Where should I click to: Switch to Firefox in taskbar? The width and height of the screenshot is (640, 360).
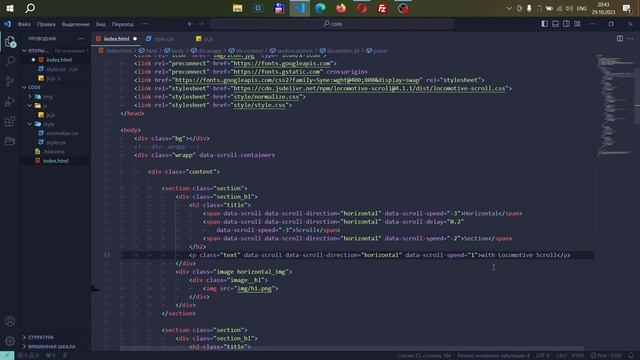click(341, 8)
